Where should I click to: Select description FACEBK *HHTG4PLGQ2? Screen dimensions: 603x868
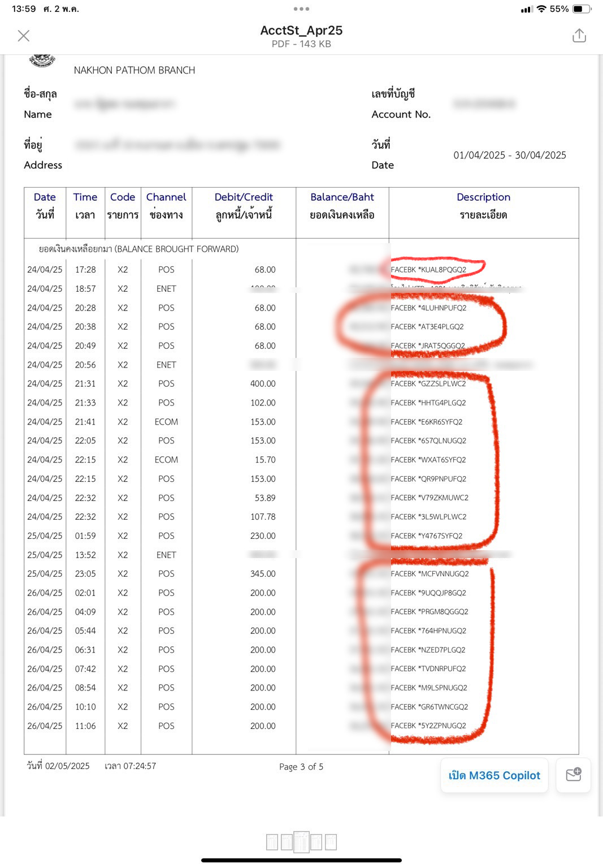pyautogui.click(x=428, y=403)
